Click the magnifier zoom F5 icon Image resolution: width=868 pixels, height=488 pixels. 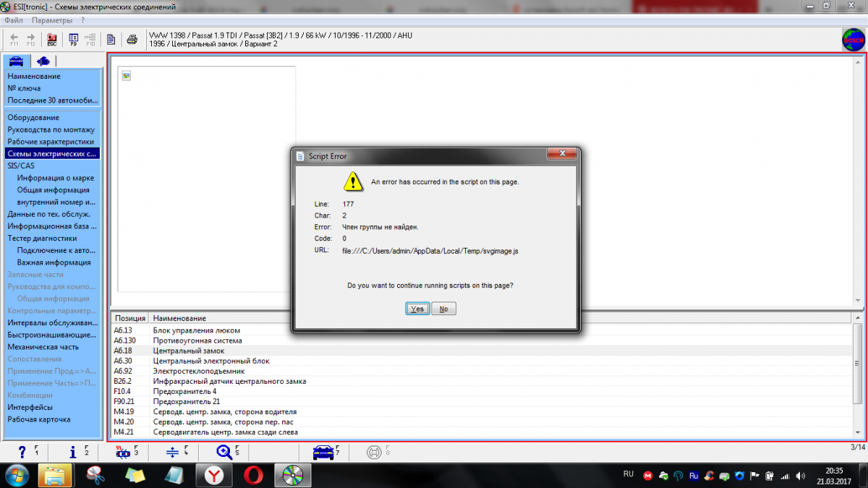[x=224, y=452]
